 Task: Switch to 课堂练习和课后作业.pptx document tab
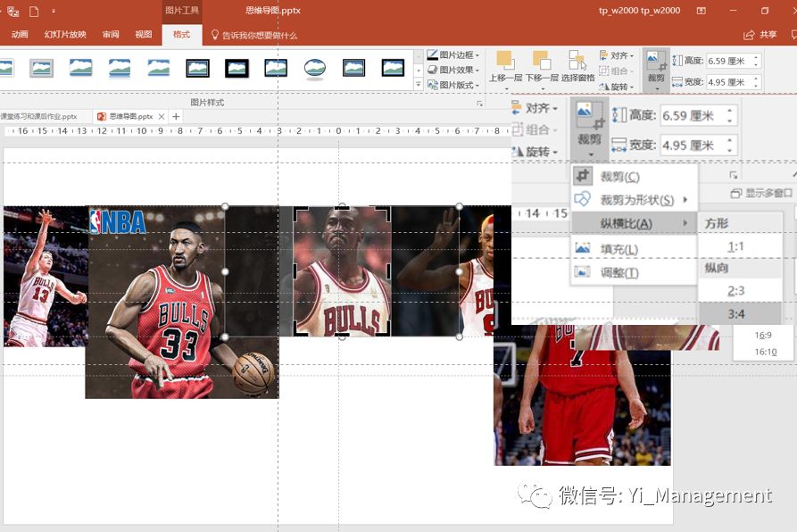point(39,116)
